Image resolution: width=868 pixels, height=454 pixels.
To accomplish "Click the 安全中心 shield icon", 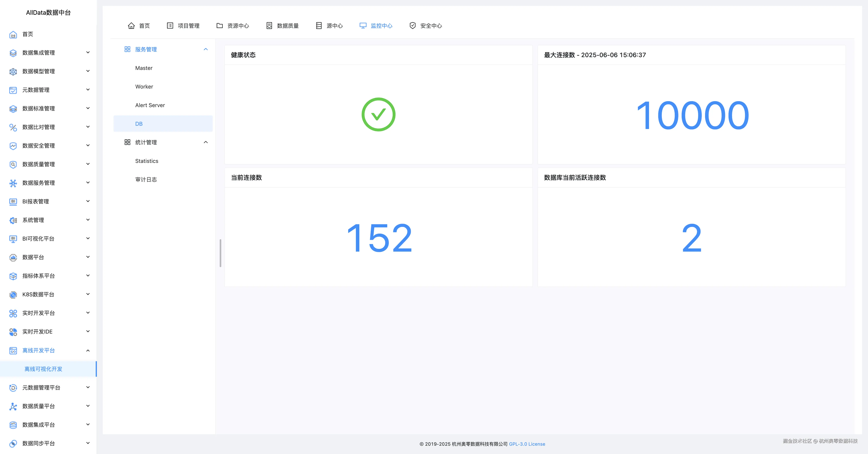I will 412,25.
